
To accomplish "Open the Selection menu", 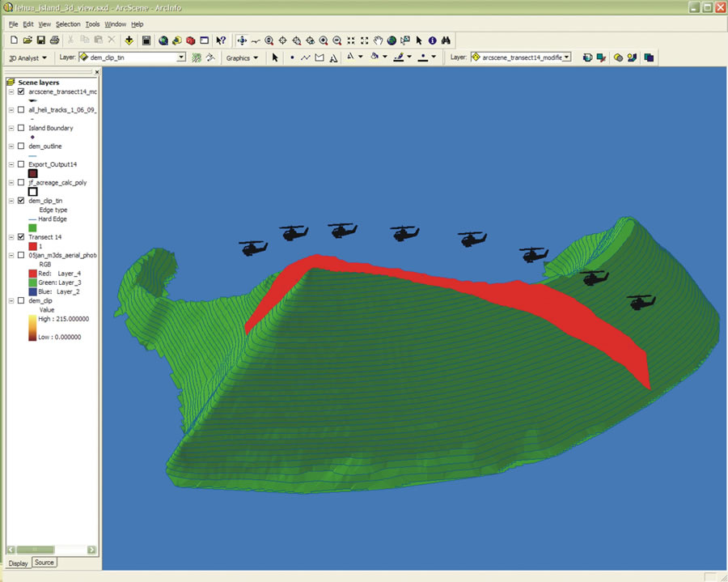I will click(x=68, y=24).
